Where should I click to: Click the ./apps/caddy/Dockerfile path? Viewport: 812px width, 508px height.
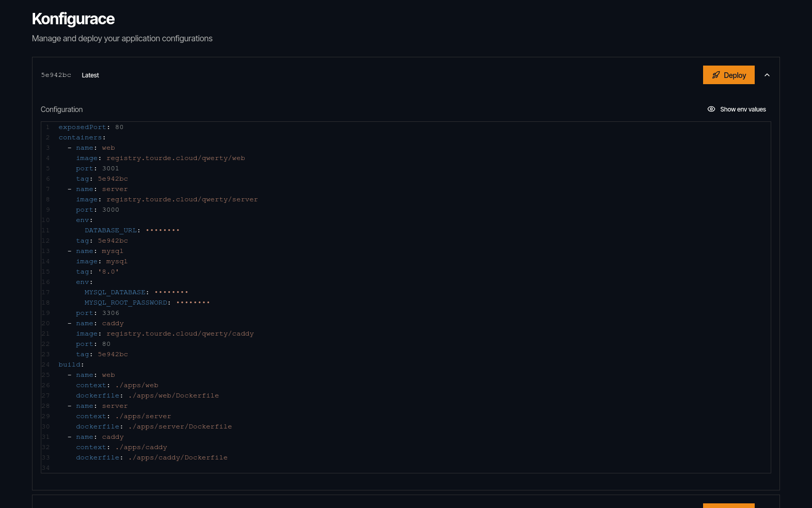coord(178,457)
